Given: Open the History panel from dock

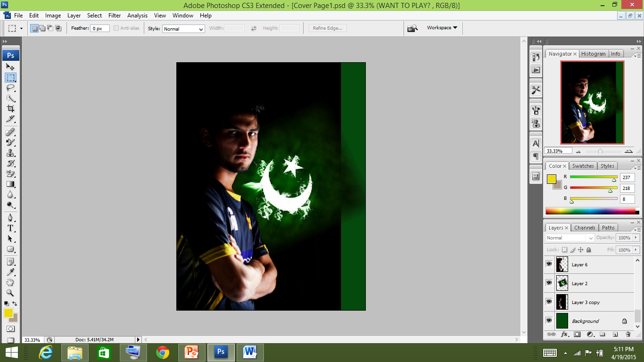Looking at the screenshot, I should 536,57.
